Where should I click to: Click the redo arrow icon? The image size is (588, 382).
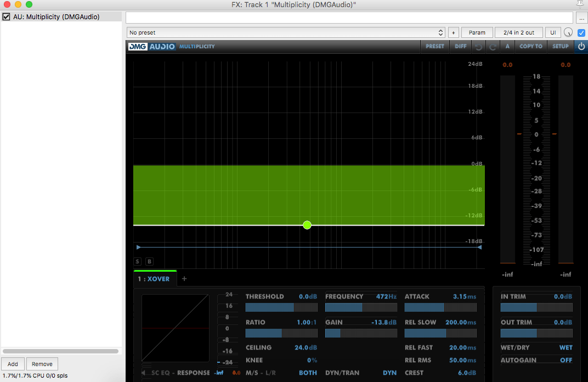tap(493, 47)
